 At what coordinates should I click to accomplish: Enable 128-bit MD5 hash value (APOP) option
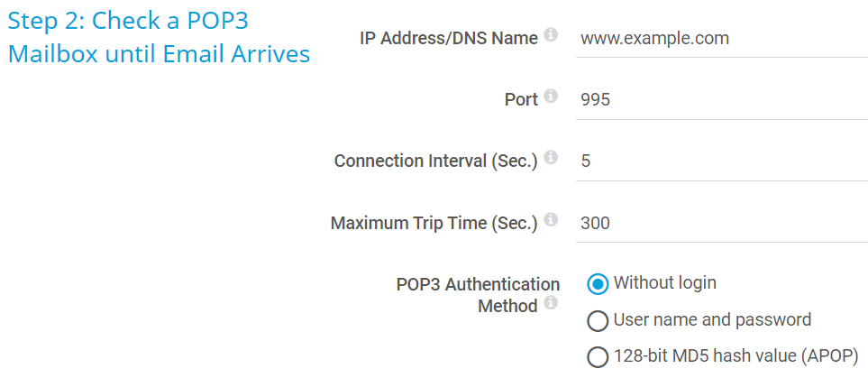coord(598,357)
